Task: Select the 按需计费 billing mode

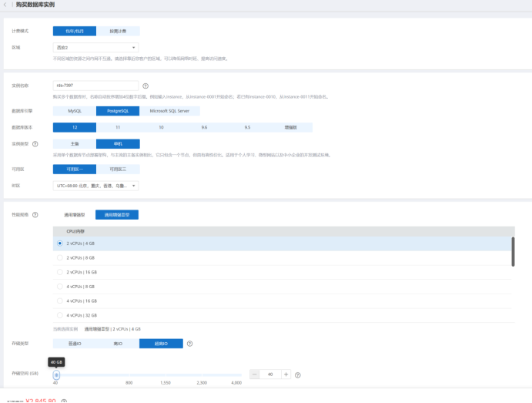Action: 118,32
